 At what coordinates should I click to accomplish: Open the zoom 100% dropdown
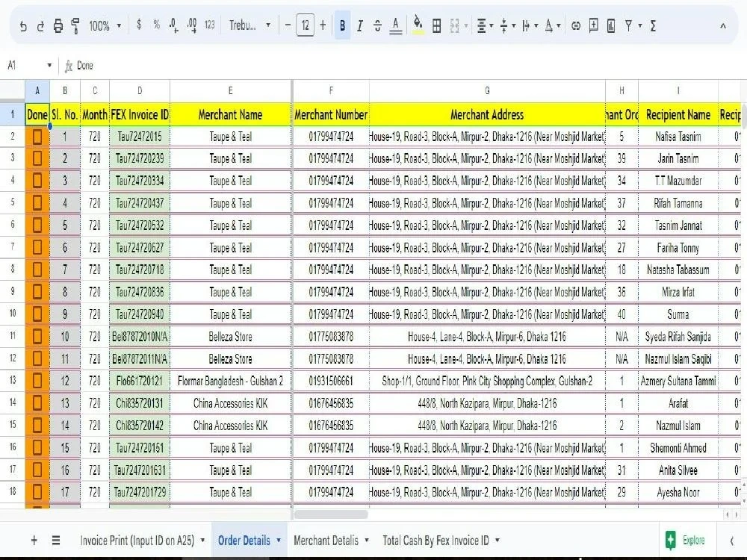[105, 25]
